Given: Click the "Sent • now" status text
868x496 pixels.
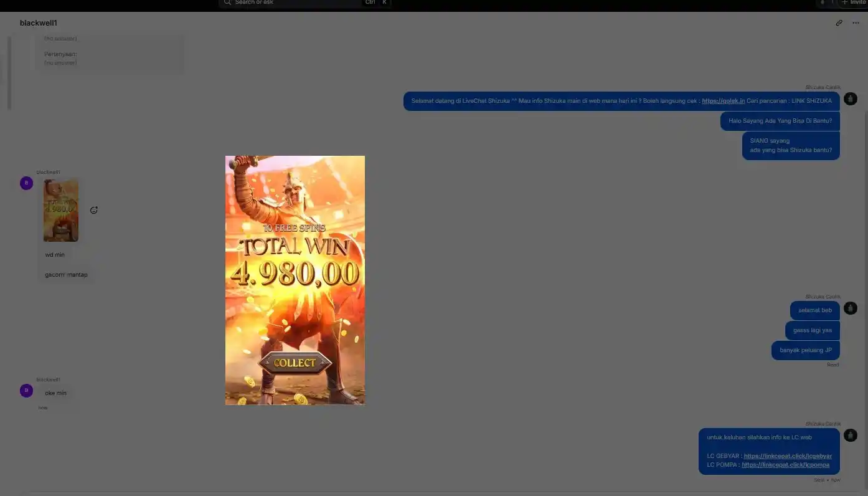Looking at the screenshot, I should coord(827,480).
